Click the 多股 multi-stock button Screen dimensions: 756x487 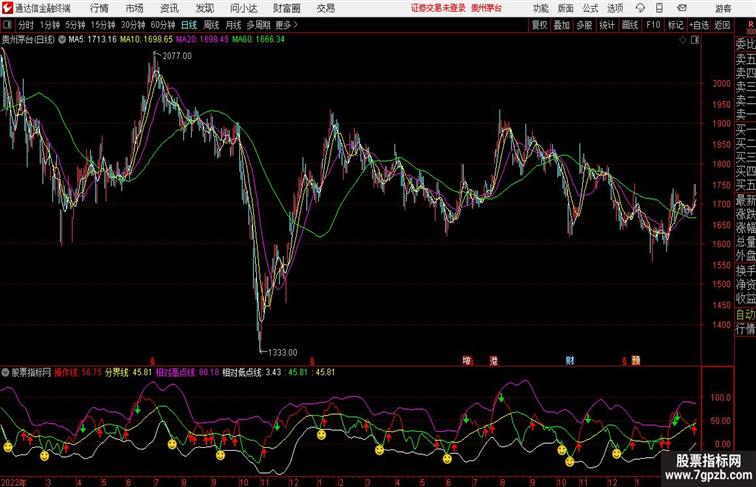pyautogui.click(x=584, y=25)
